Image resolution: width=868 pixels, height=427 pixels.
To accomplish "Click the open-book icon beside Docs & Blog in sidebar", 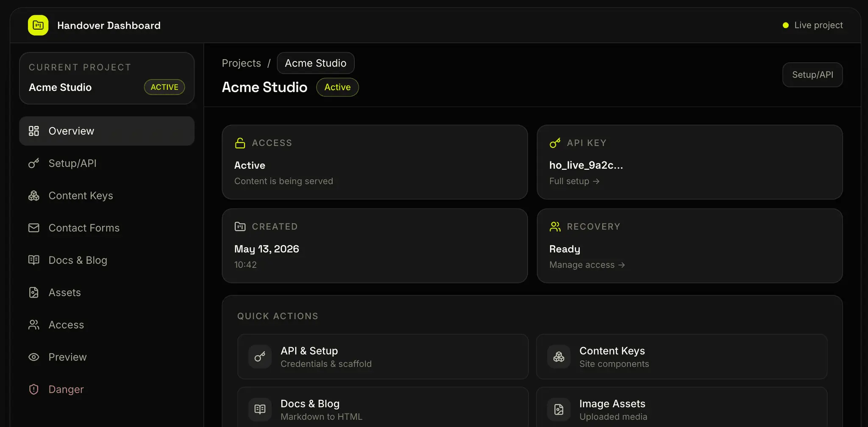I will coord(34,260).
